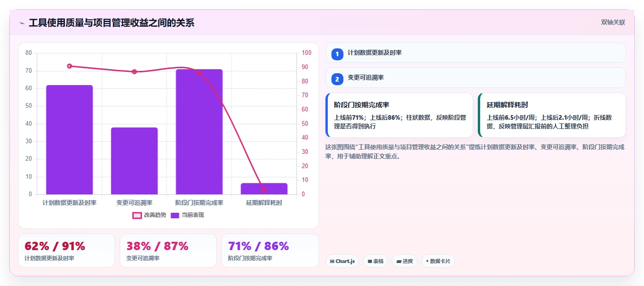
Task: Click the x-axis label 阶段门按期完成率
Action: tap(199, 203)
